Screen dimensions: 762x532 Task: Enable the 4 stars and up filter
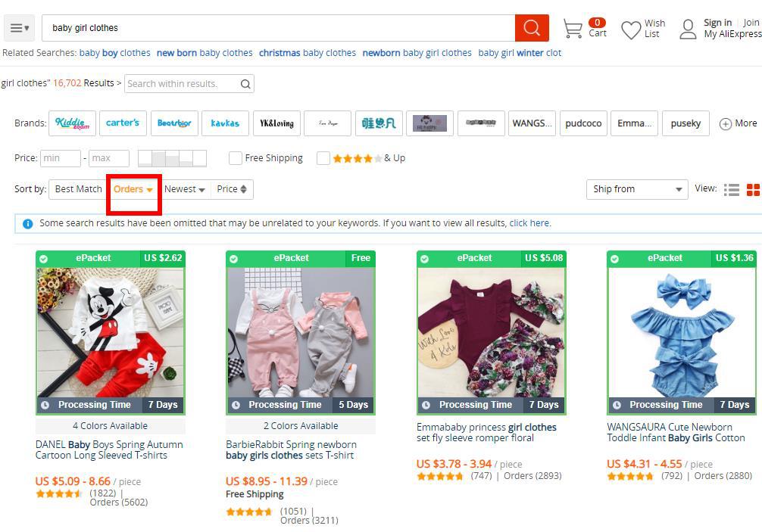point(323,158)
